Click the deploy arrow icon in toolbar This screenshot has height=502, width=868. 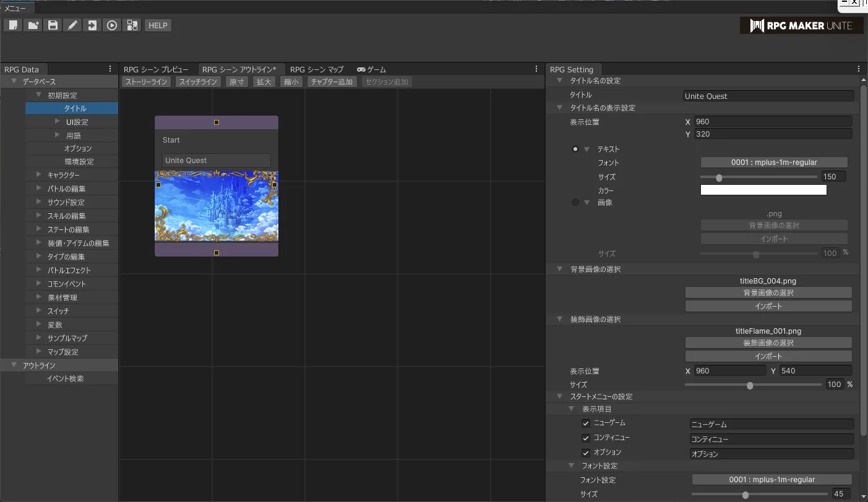[x=92, y=25]
